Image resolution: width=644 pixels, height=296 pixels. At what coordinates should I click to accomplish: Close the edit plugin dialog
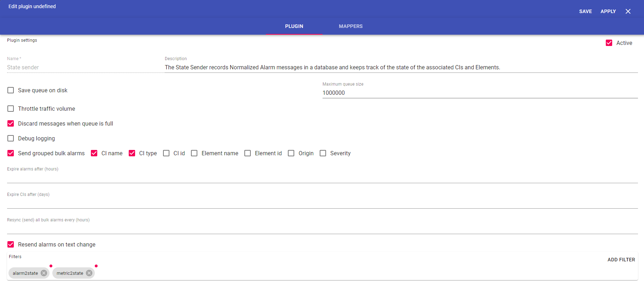(x=628, y=11)
